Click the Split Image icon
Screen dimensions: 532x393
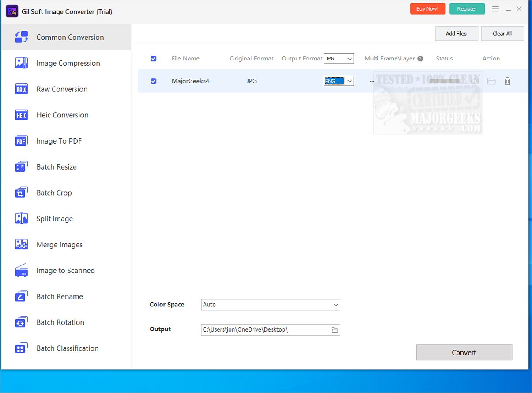(x=22, y=219)
